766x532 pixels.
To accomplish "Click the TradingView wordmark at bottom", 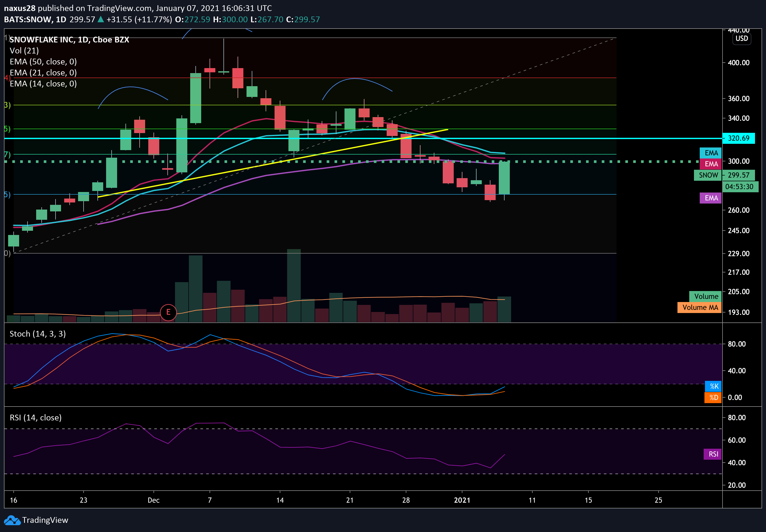I will 45,520.
